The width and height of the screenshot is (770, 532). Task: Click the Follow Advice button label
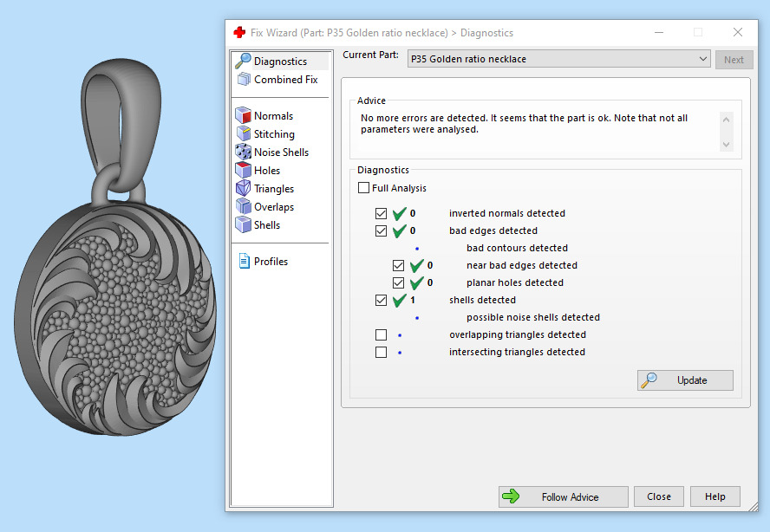571,496
